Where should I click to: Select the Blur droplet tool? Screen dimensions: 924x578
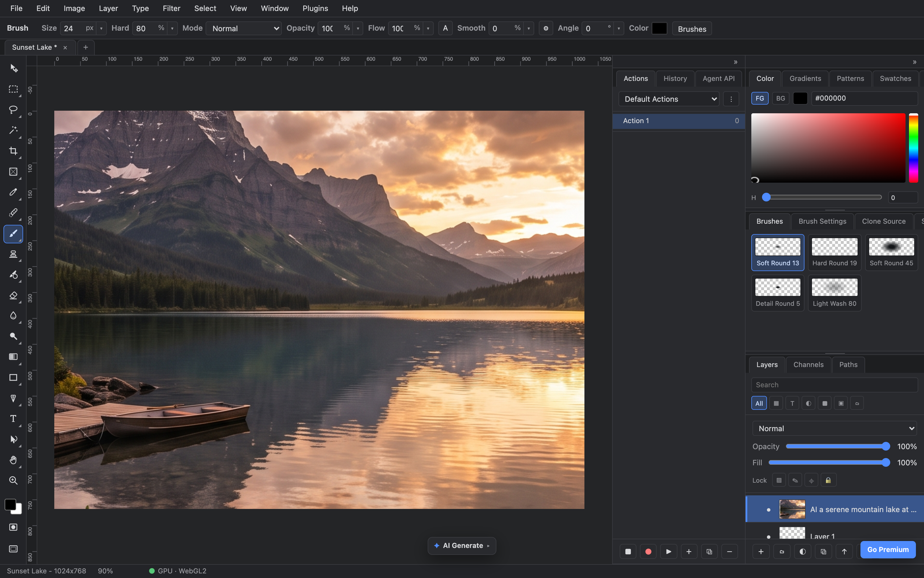[13, 316]
